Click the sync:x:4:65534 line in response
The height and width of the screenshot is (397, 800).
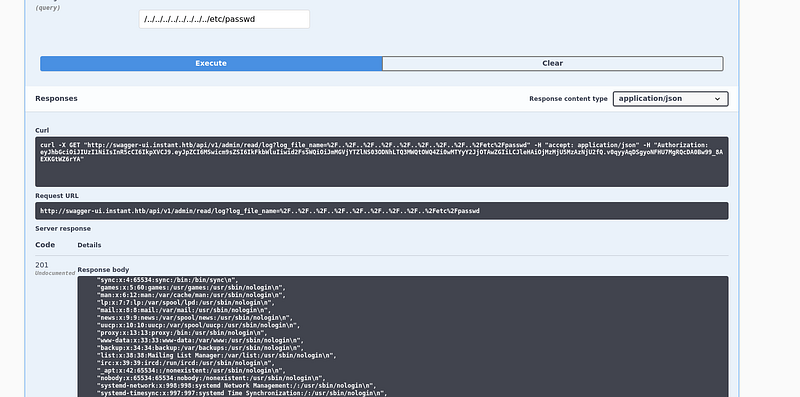tap(167, 280)
